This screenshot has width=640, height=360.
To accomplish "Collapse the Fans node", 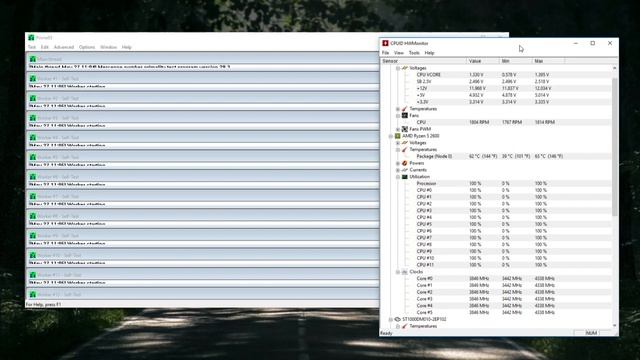I will click(x=398, y=116).
